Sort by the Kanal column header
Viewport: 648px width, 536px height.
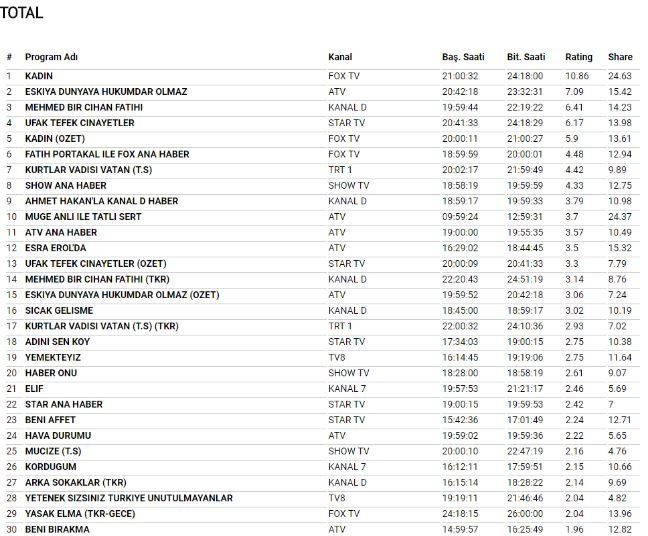coord(340,57)
